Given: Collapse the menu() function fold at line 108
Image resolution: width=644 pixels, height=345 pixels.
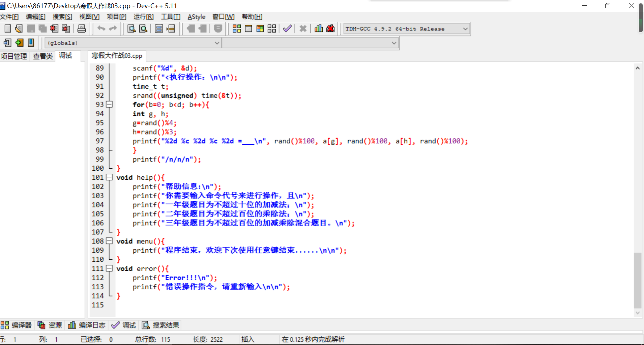Looking at the screenshot, I should click(109, 241).
